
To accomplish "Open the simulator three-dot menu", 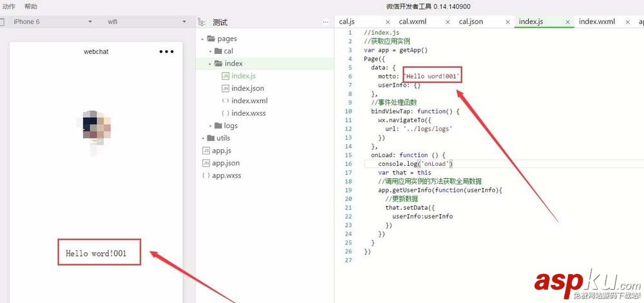I will point(166,51).
